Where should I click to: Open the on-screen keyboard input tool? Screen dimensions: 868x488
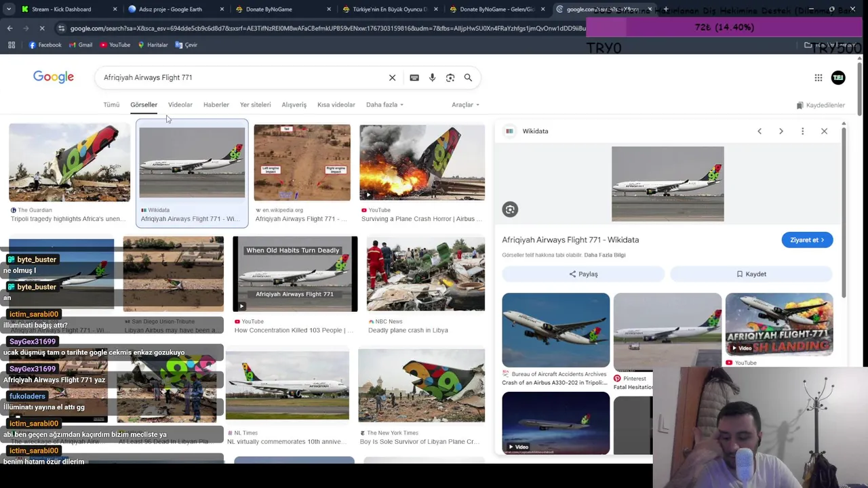coord(414,78)
